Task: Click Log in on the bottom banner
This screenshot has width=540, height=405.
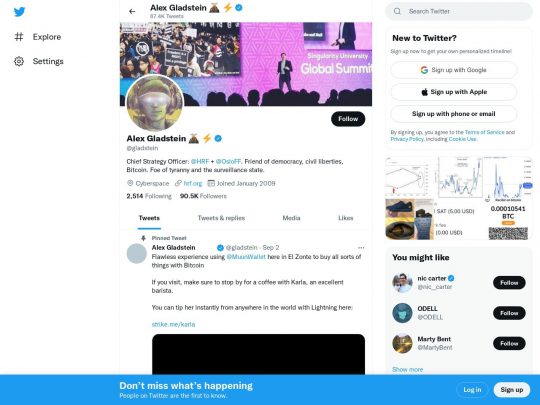Action: [472, 390]
